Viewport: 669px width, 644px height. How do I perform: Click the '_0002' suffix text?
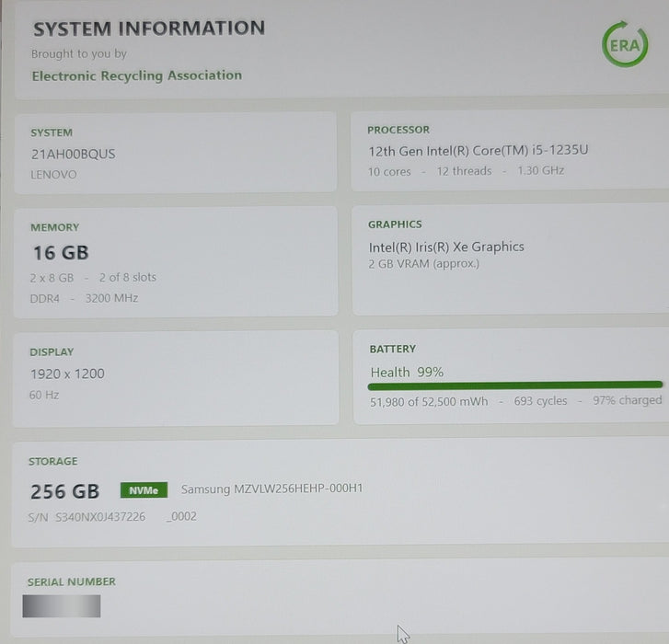[182, 516]
